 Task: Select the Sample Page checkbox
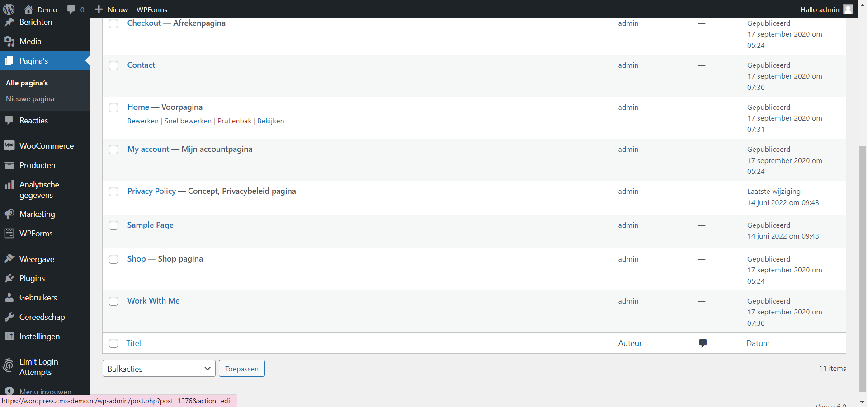pyautogui.click(x=113, y=225)
